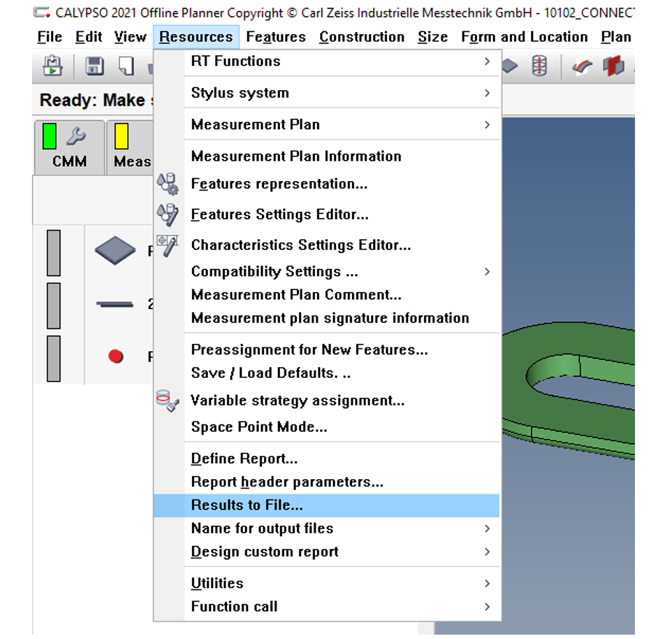Expand Name for output files arrow

tap(487, 529)
